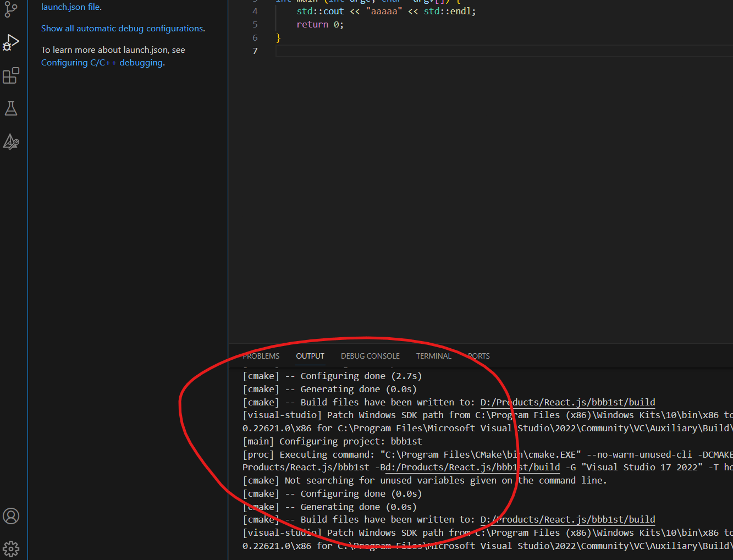Open the Testing flask icon
Image resolution: width=733 pixels, height=560 pixels.
[x=11, y=108]
